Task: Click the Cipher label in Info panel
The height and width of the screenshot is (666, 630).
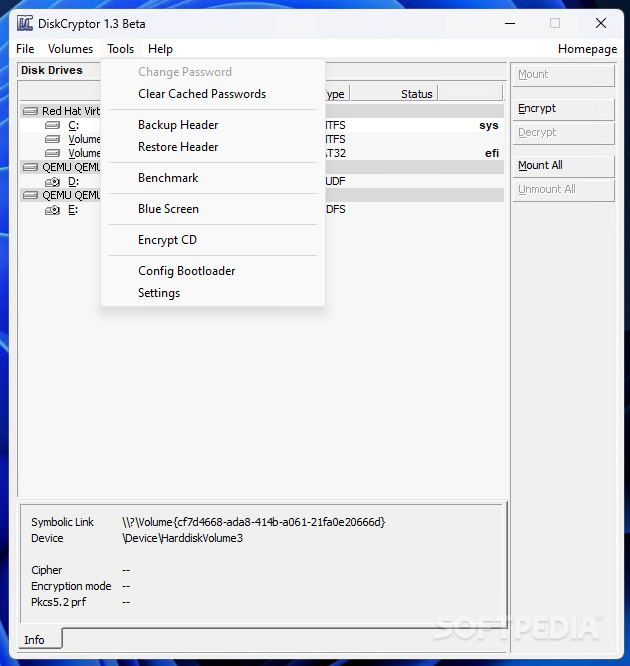Action: (47, 570)
